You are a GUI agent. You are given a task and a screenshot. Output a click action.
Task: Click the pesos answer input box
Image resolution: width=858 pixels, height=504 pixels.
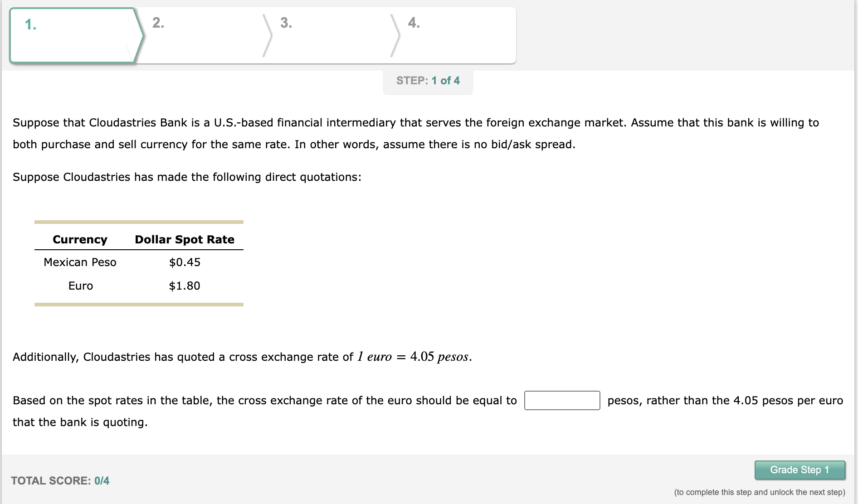point(562,401)
